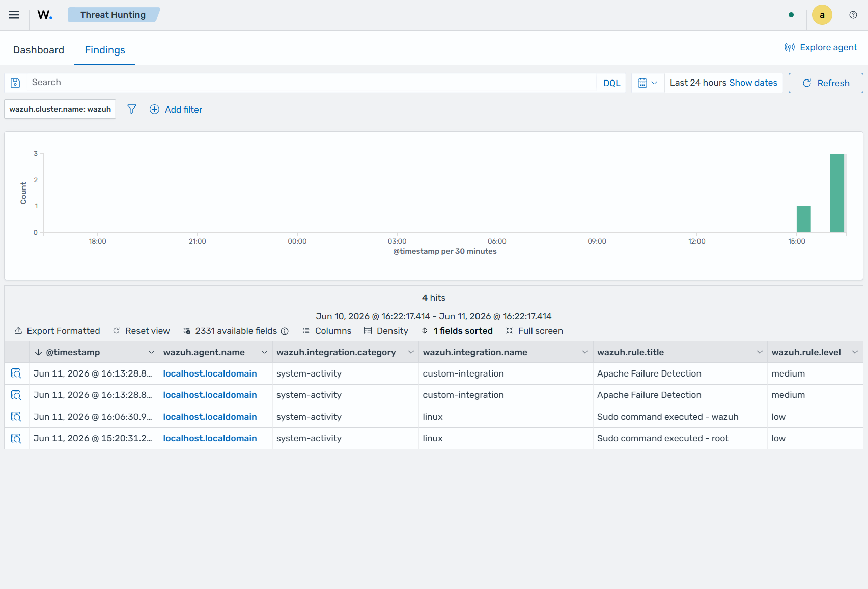Click Reset view
868x589 pixels.
141,331
